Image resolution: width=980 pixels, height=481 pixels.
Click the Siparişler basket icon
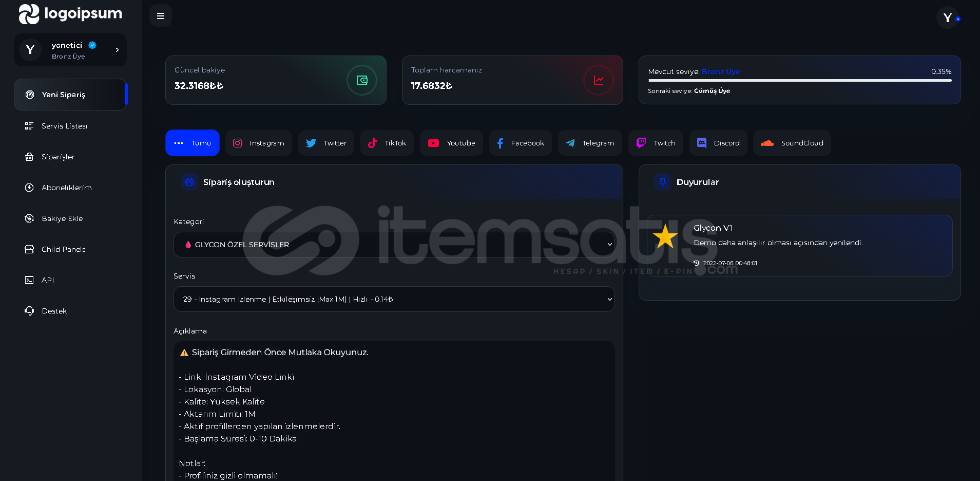pos(29,157)
